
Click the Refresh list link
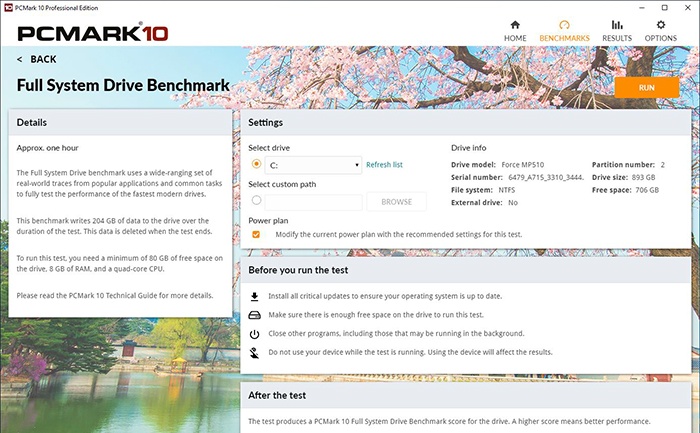click(x=384, y=165)
